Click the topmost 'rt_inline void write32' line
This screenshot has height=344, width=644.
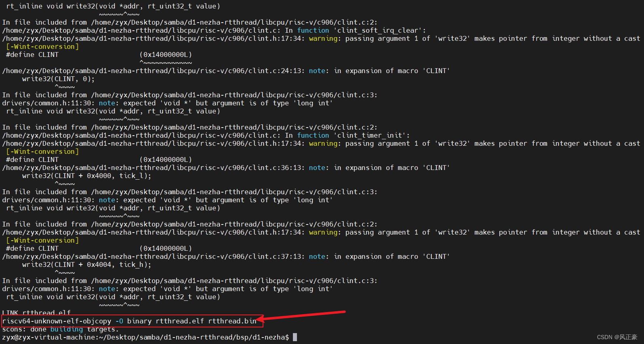click(113, 6)
